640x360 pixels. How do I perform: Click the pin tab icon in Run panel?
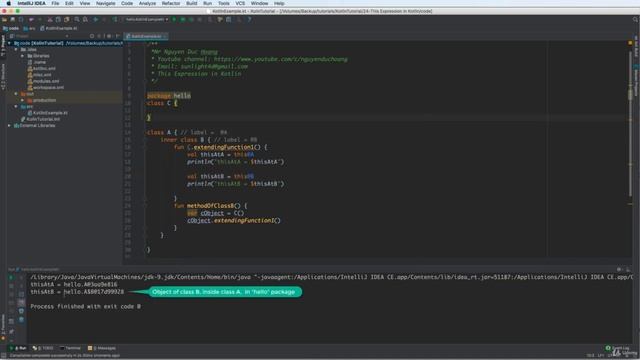[x=11, y=331]
